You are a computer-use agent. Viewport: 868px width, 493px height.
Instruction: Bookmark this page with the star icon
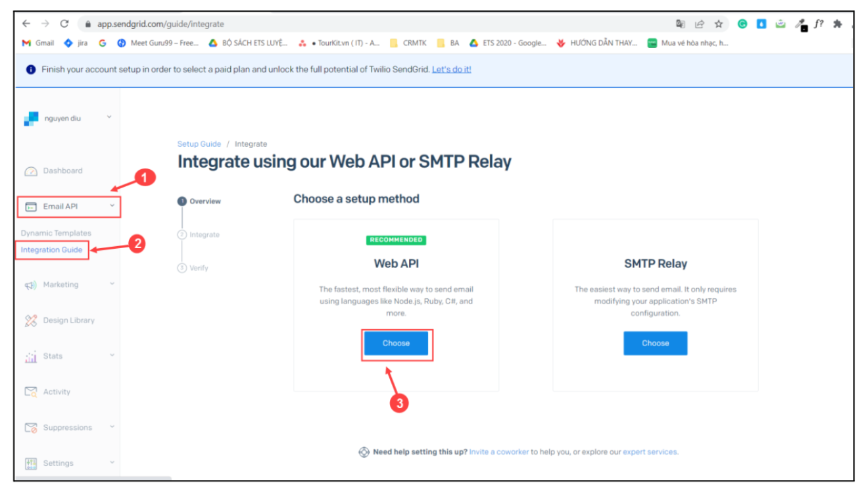[x=719, y=24]
